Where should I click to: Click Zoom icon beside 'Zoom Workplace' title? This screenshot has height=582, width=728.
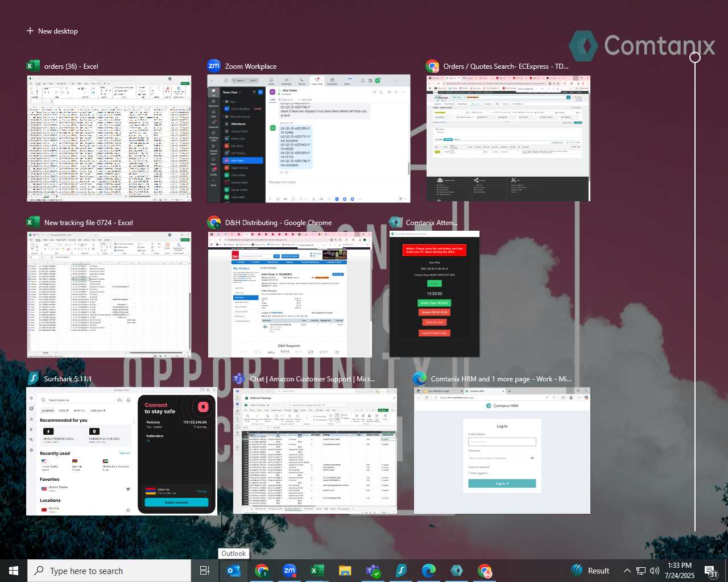pyautogui.click(x=214, y=66)
